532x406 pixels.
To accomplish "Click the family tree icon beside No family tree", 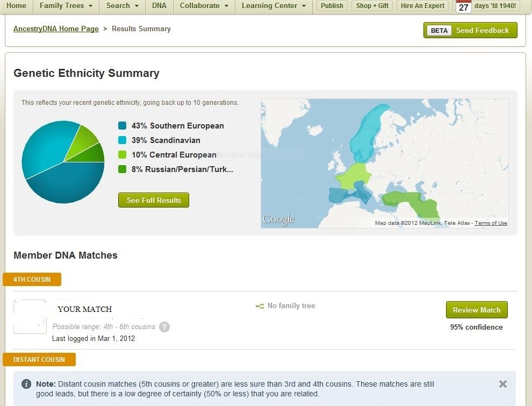I will coord(260,306).
